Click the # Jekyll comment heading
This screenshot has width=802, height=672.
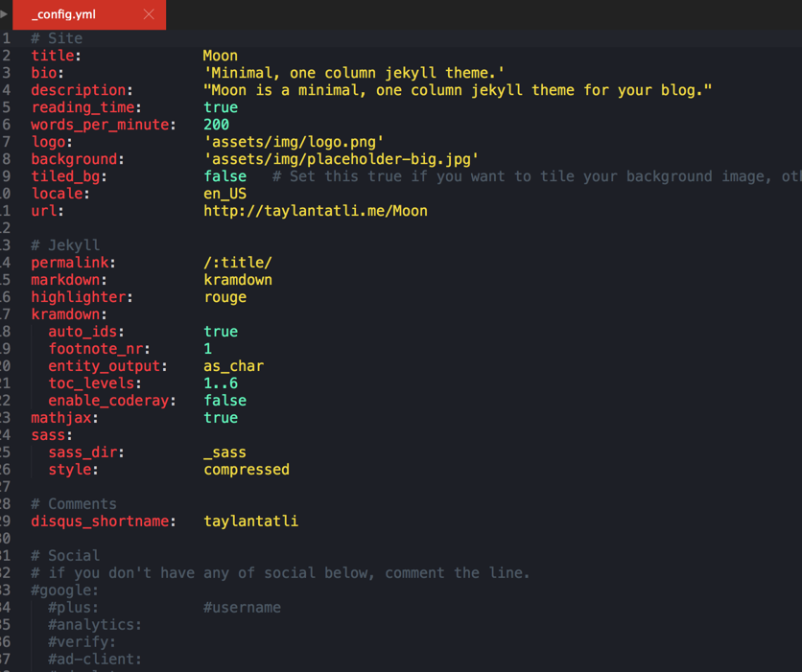coord(65,245)
